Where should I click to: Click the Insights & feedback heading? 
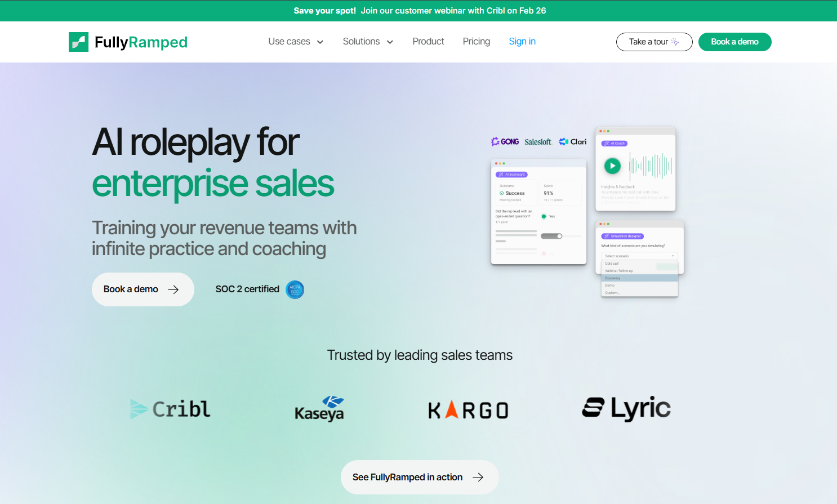click(618, 187)
